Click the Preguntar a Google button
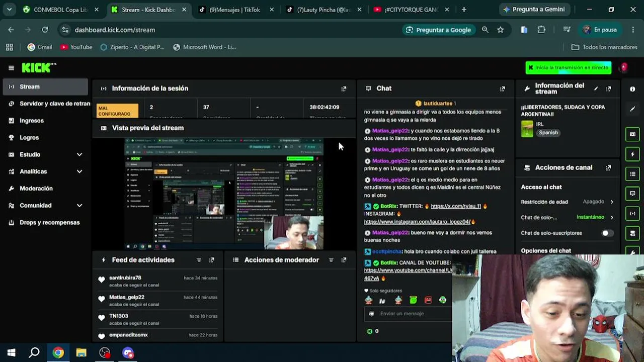The image size is (644, 362). click(438, 30)
